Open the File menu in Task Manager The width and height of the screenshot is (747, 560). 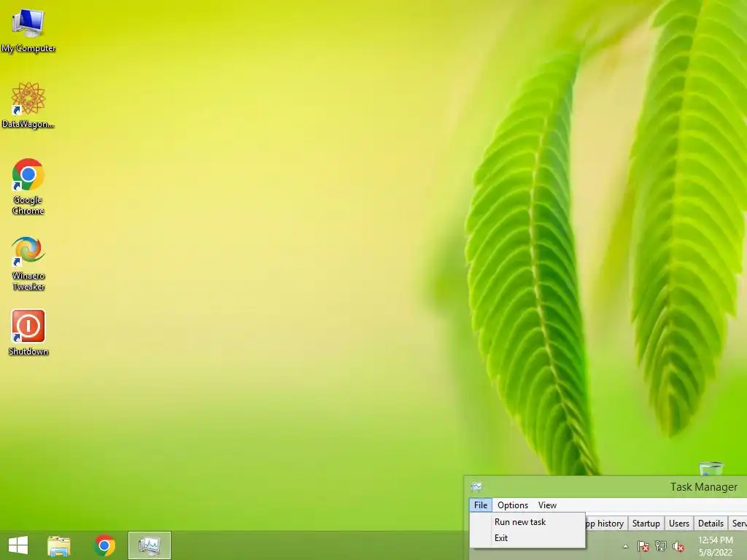tap(481, 505)
